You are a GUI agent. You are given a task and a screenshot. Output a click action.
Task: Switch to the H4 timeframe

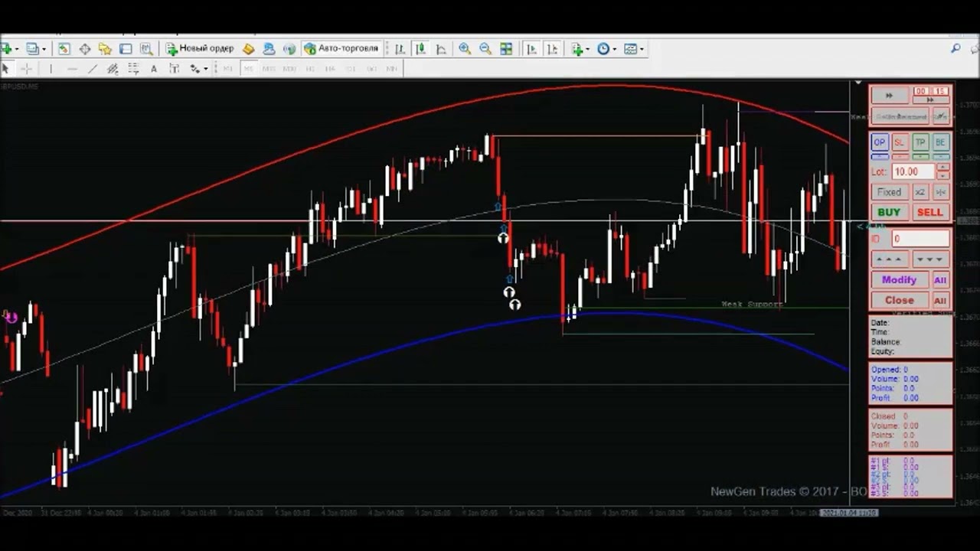click(x=330, y=69)
